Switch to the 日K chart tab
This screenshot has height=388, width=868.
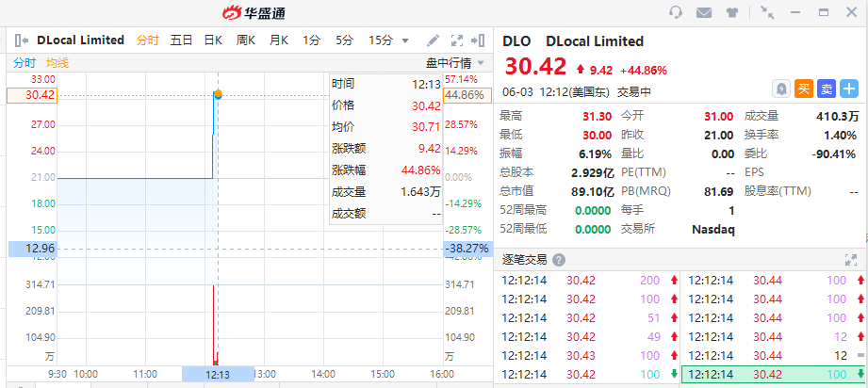[x=213, y=40]
